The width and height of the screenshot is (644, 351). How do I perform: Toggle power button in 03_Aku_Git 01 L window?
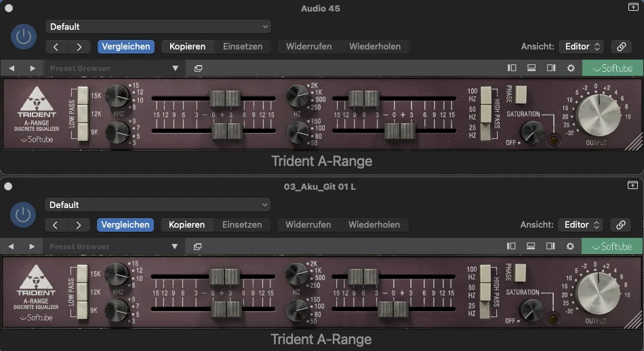coord(23,215)
